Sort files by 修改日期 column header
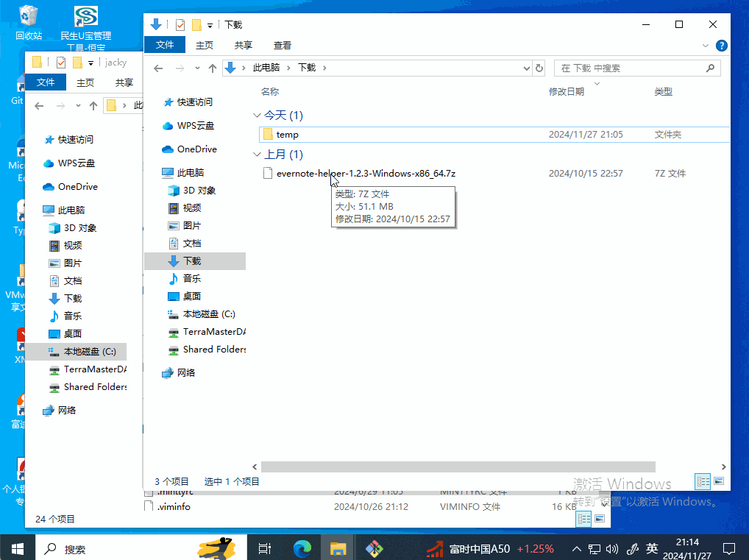This screenshot has height=560, width=749. click(x=567, y=92)
